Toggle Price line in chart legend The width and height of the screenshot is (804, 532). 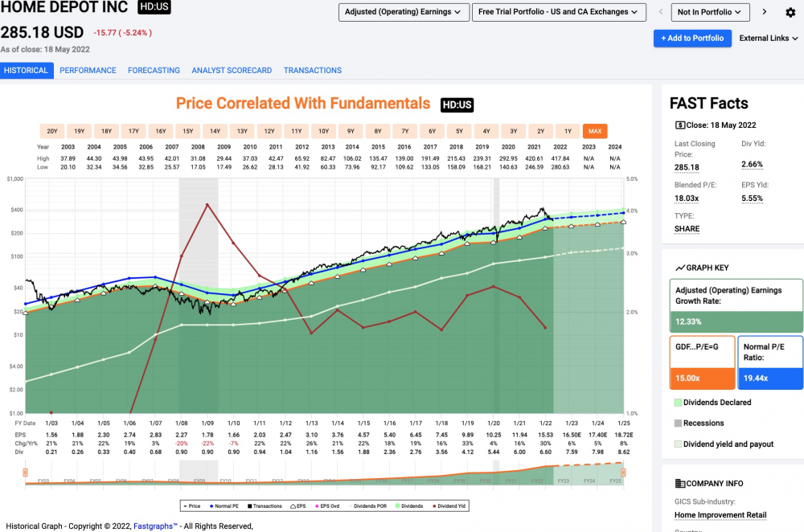point(191,505)
